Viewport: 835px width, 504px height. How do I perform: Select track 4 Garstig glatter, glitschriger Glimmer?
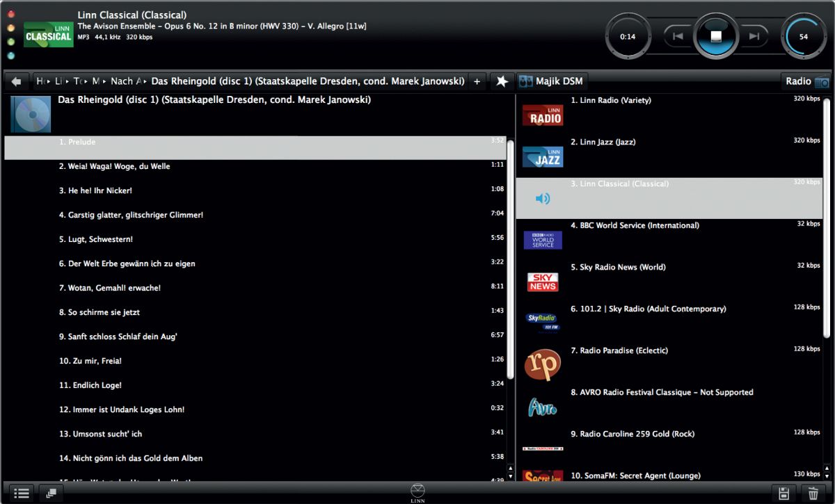tap(131, 215)
